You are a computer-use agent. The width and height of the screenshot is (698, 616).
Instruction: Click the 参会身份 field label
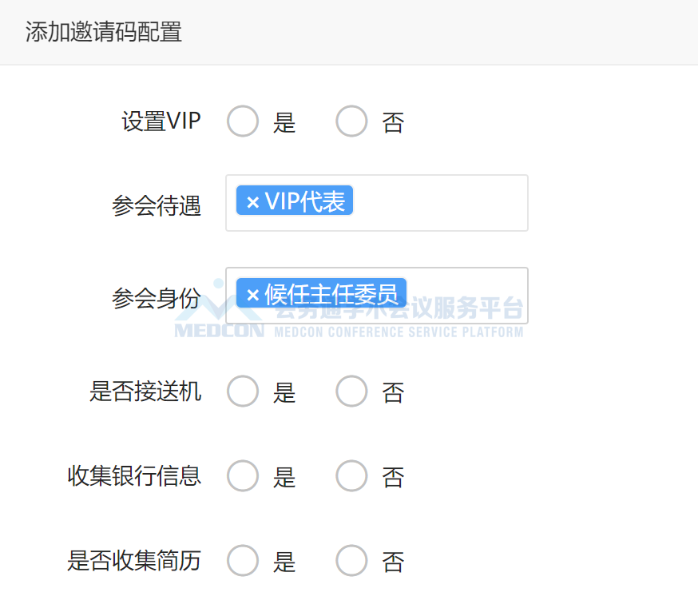click(x=157, y=298)
